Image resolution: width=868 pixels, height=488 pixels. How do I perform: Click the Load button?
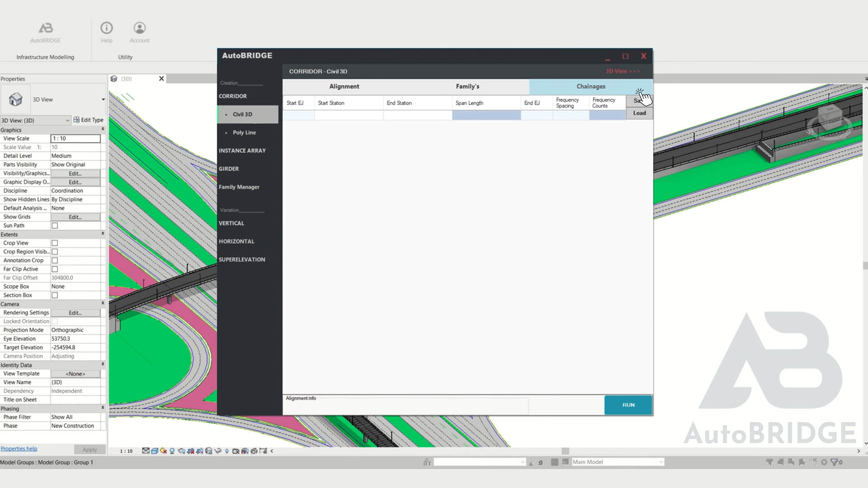[x=639, y=113]
